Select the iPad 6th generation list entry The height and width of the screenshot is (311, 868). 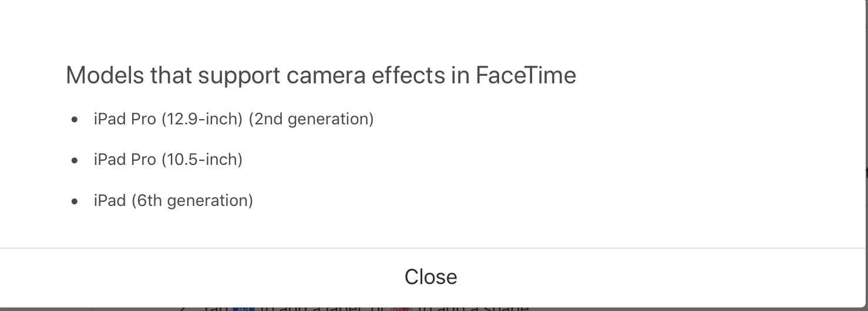click(x=173, y=201)
